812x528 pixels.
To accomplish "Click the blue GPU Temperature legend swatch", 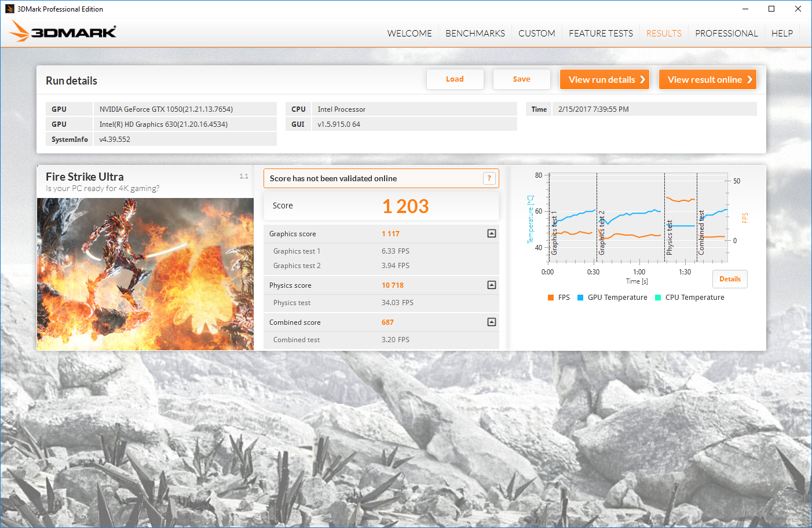I will (580, 298).
